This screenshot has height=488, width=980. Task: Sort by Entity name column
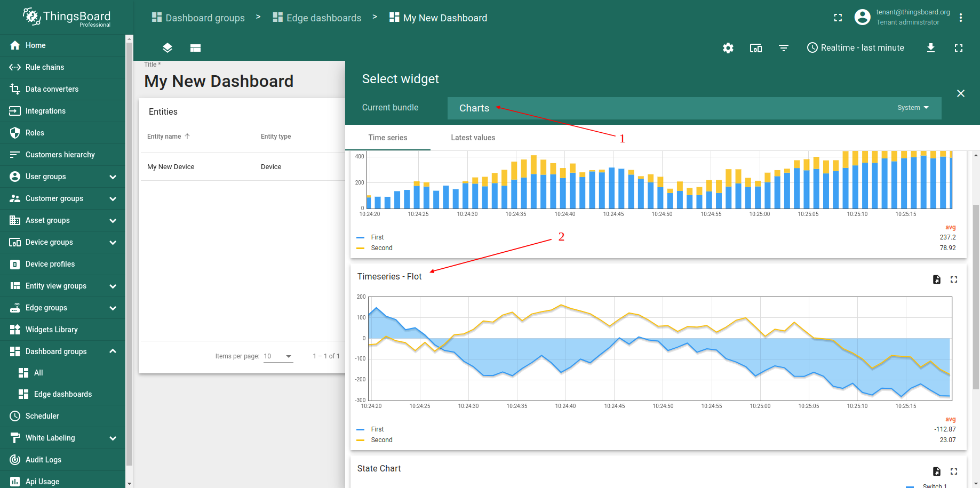169,137
